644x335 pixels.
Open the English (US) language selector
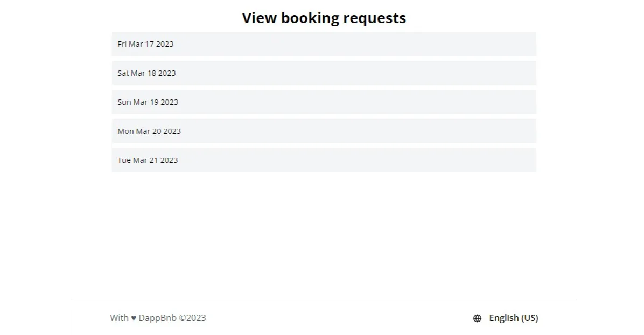(x=513, y=318)
